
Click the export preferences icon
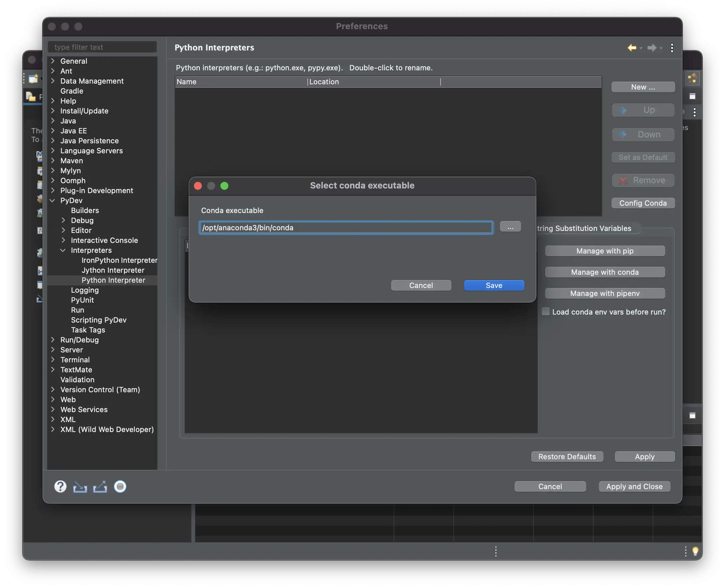pos(100,487)
